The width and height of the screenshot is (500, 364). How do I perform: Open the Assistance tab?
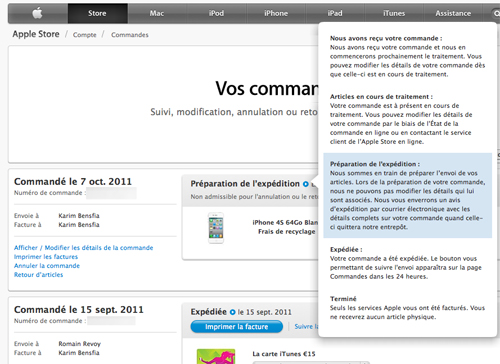point(453,13)
